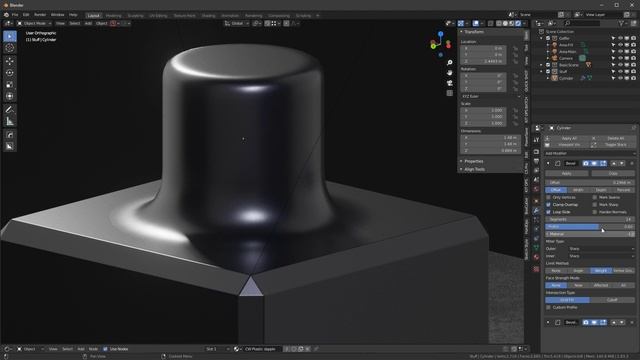This screenshot has height=360, width=640.
Task: Click the Blender logo menu icon
Action: click(6, 15)
